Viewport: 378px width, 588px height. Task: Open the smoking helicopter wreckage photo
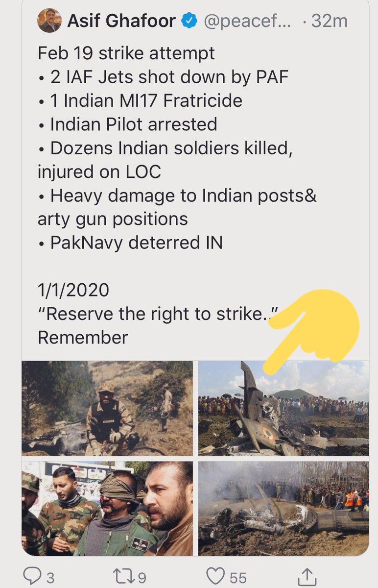pos(283,508)
